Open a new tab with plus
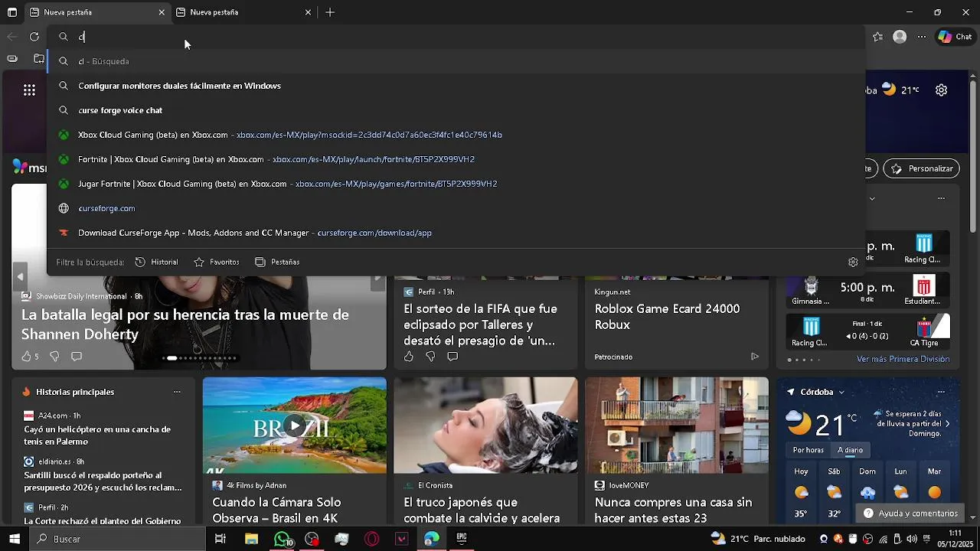Screen dimensions: 980x551 [330, 12]
